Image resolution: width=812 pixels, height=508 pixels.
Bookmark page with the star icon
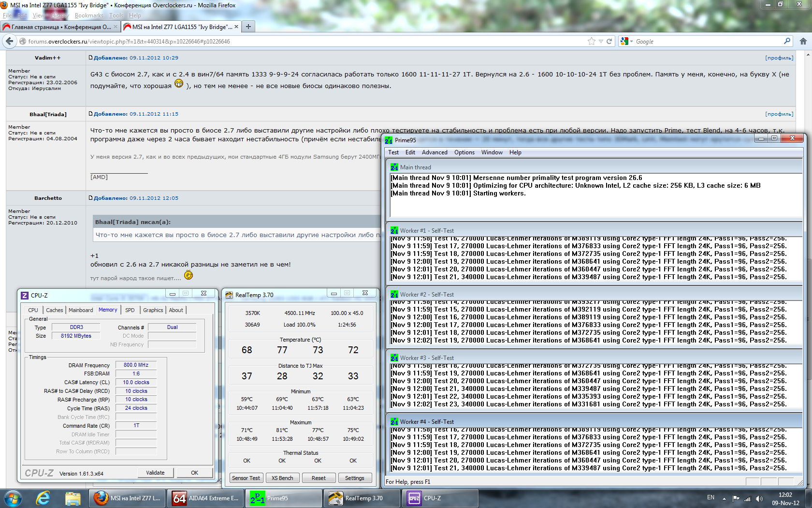pyautogui.click(x=591, y=42)
